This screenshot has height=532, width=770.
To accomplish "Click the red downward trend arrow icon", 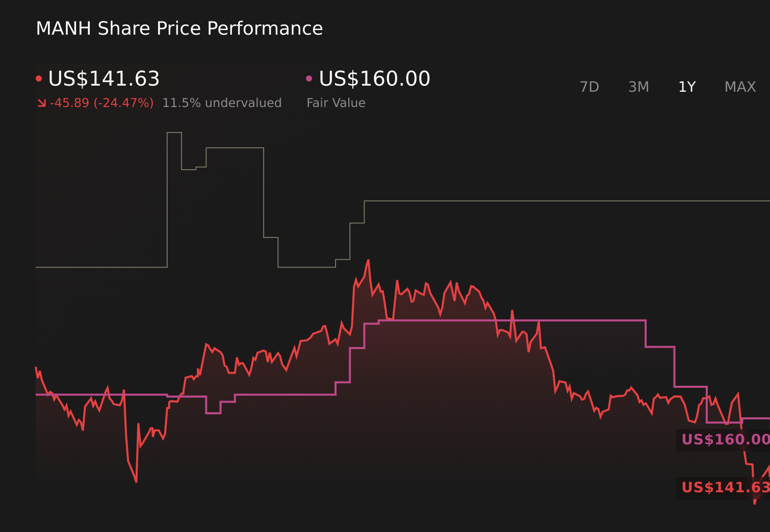I will tap(42, 102).
